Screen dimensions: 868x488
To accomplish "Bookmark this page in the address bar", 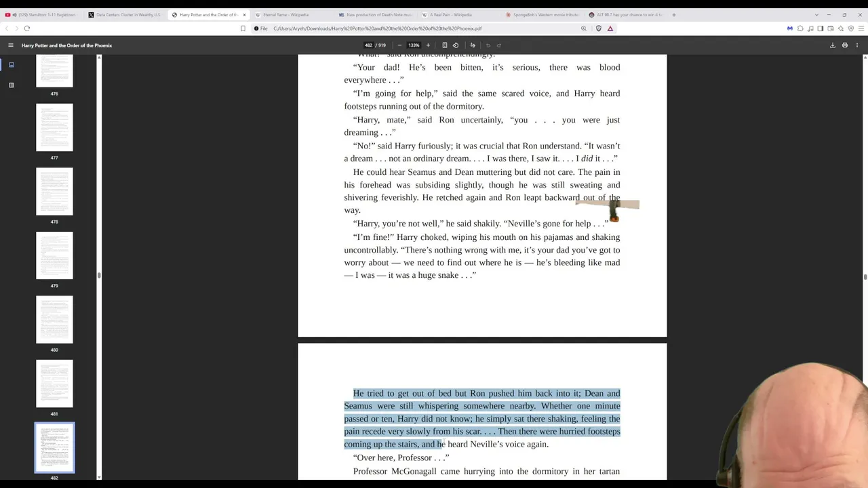I will click(x=243, y=28).
